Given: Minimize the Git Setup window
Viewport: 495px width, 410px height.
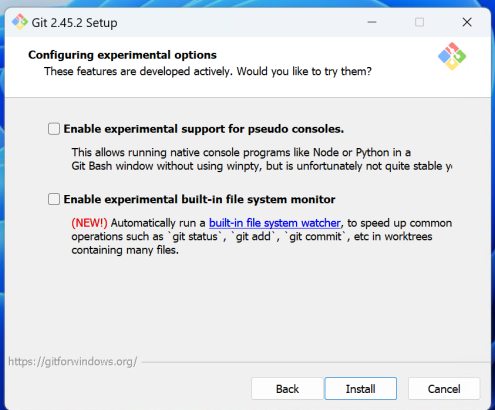Looking at the screenshot, I should pyautogui.click(x=372, y=22).
